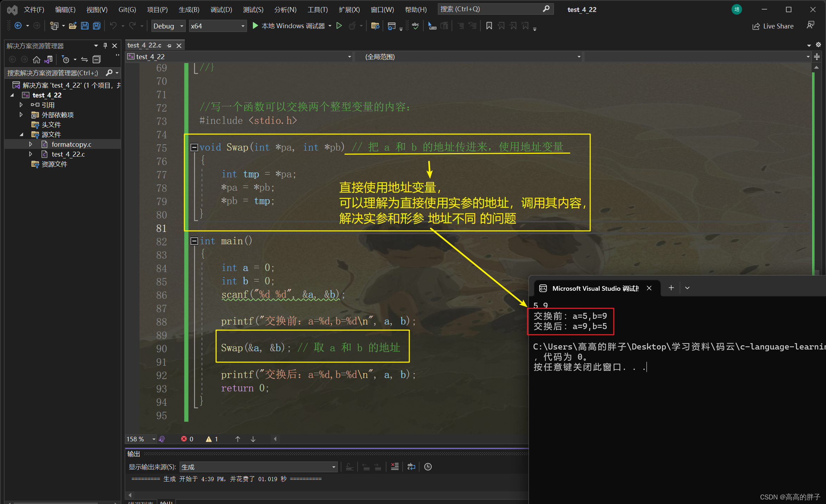Toggle pin on Solution Explorer panel
This screenshot has width=826, height=504.
(x=105, y=46)
